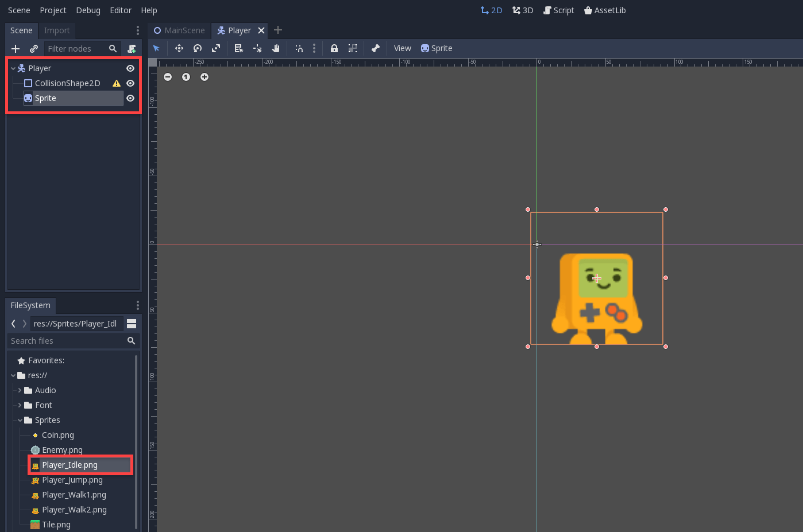The width and height of the screenshot is (803, 532).
Task: Reset viewport zoom to 100%
Action: [x=186, y=77]
